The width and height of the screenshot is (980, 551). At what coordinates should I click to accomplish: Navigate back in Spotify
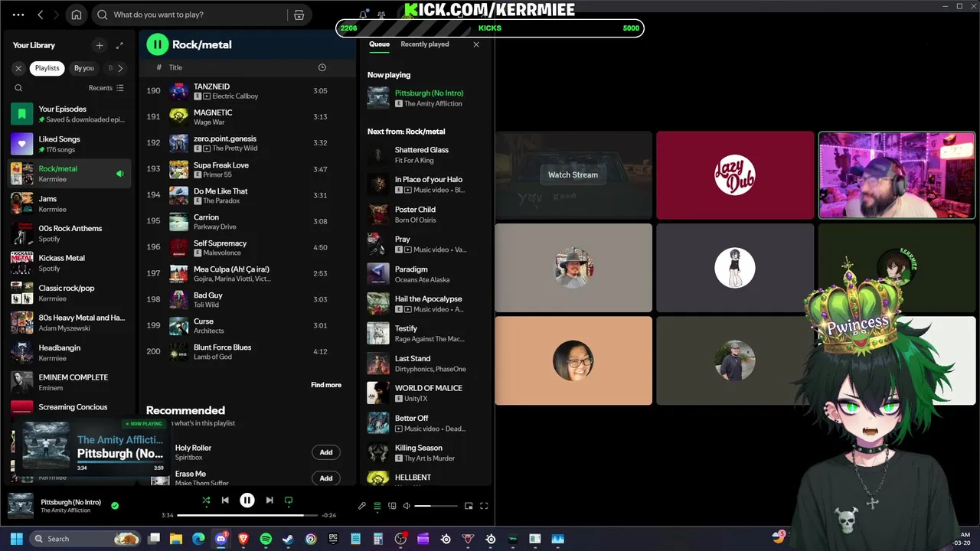tap(41, 15)
